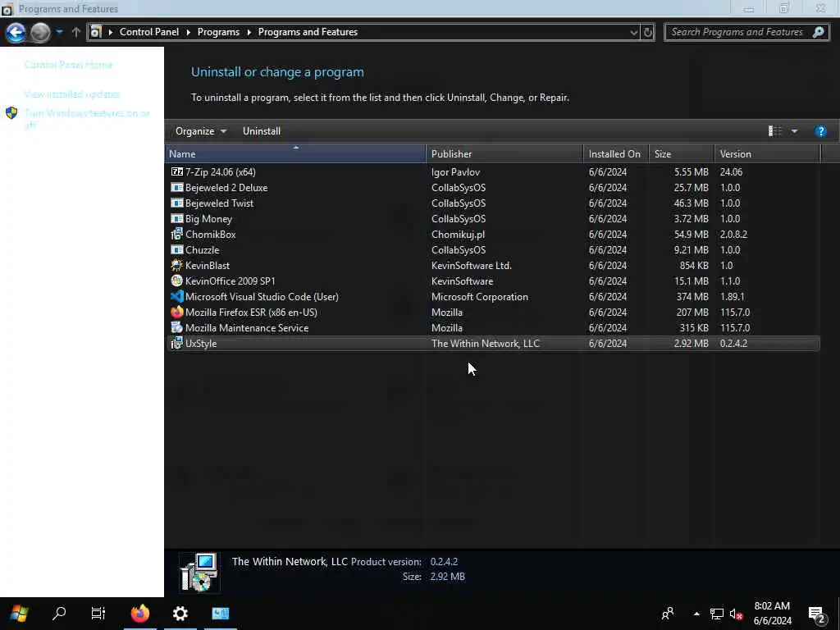Viewport: 840px width, 630px height.
Task: Click the Mozilla Maintenance Service icon
Action: click(x=177, y=327)
